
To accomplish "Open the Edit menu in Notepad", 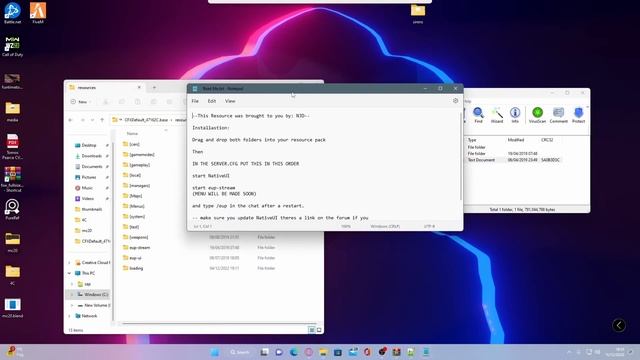I will (212, 101).
